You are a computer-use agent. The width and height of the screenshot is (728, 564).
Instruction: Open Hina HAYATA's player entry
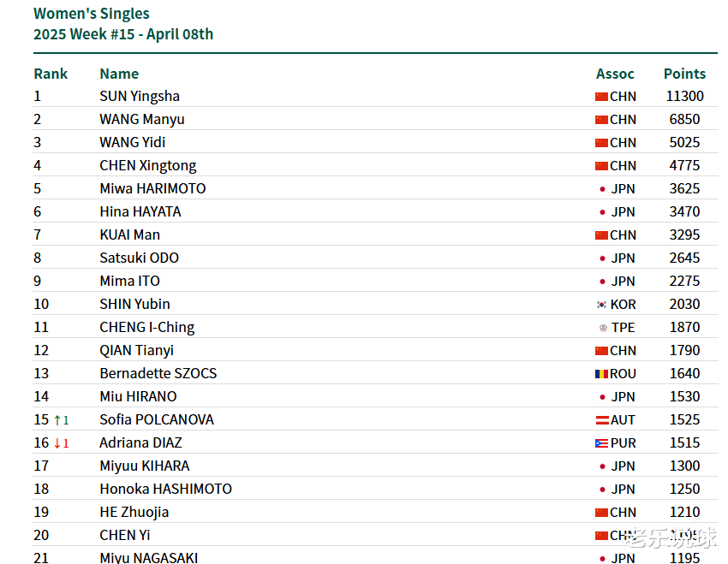pos(140,211)
